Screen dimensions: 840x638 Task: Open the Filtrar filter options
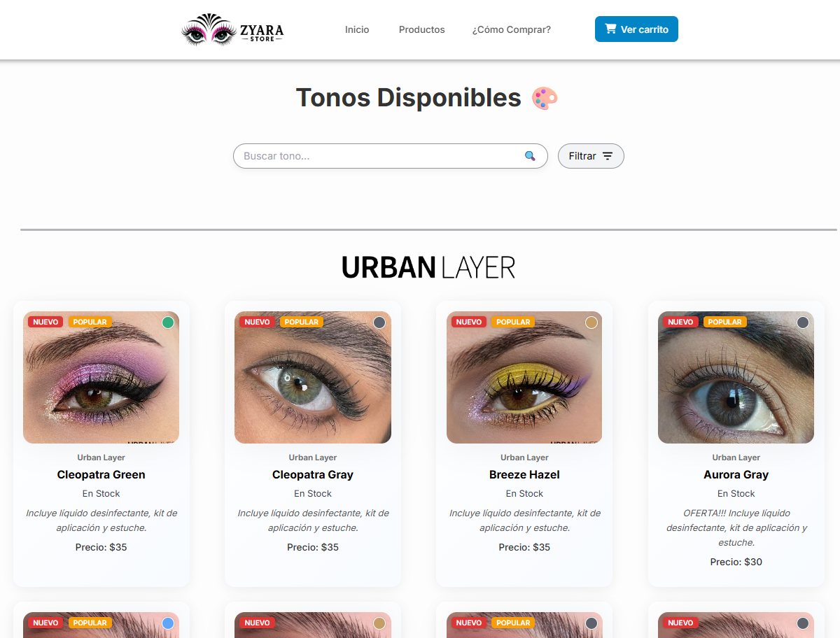point(591,156)
